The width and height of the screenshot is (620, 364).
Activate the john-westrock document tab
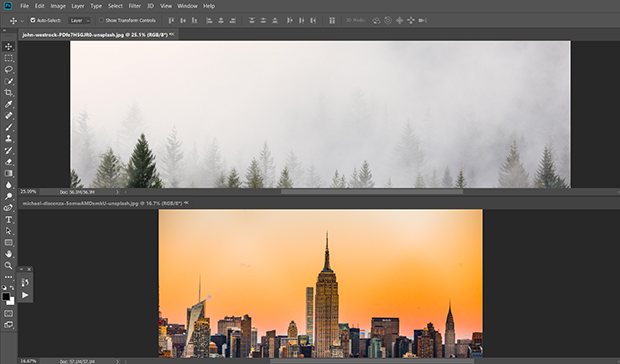coord(98,35)
